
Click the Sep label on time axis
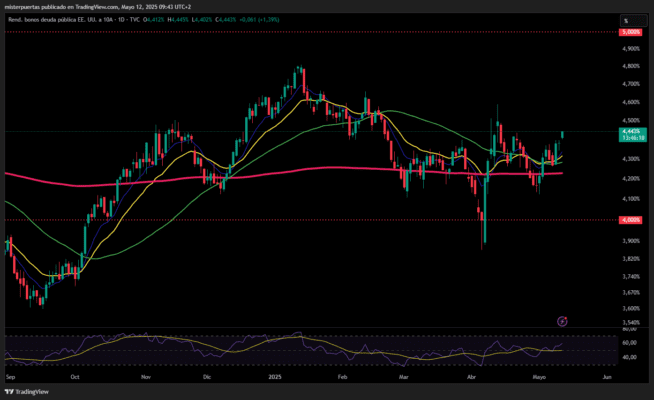click(x=10, y=380)
